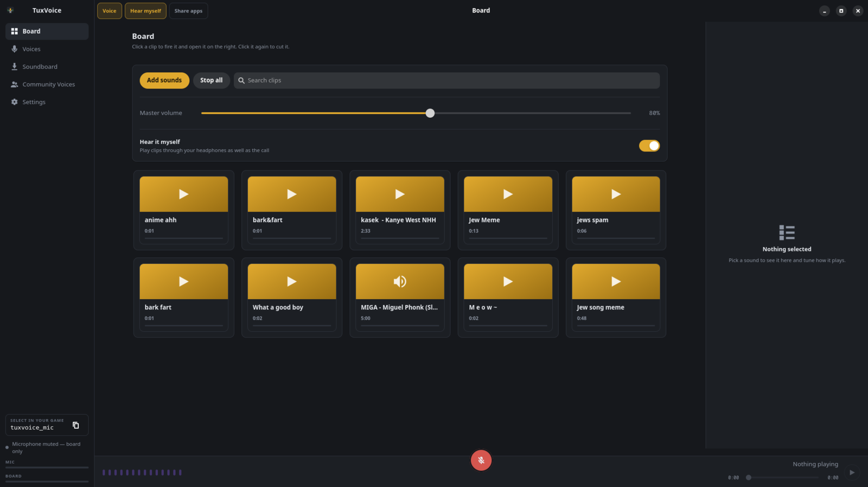Click the Soundboard download icon
The image size is (868, 487).
pos(15,67)
